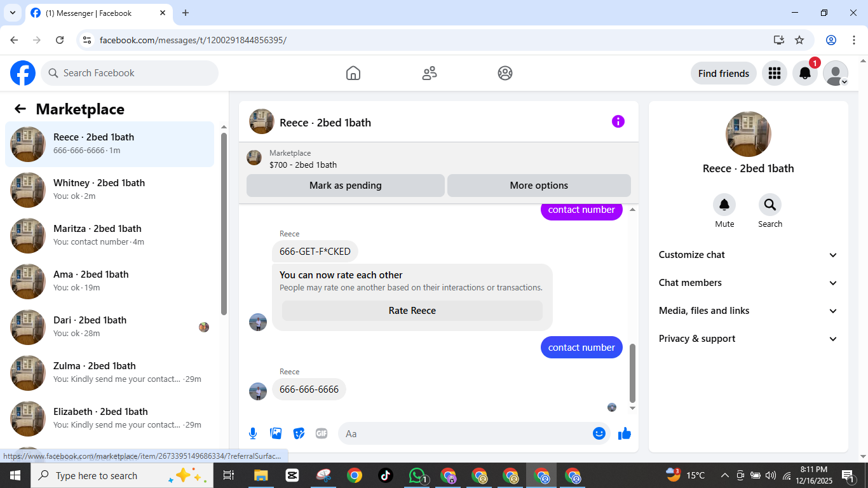Image resolution: width=868 pixels, height=488 pixels.
Task: Bookmark this page with star icon
Action: 799,40
